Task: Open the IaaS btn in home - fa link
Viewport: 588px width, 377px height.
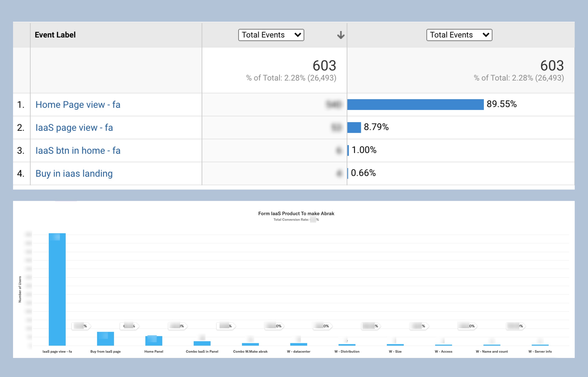Action: point(78,150)
